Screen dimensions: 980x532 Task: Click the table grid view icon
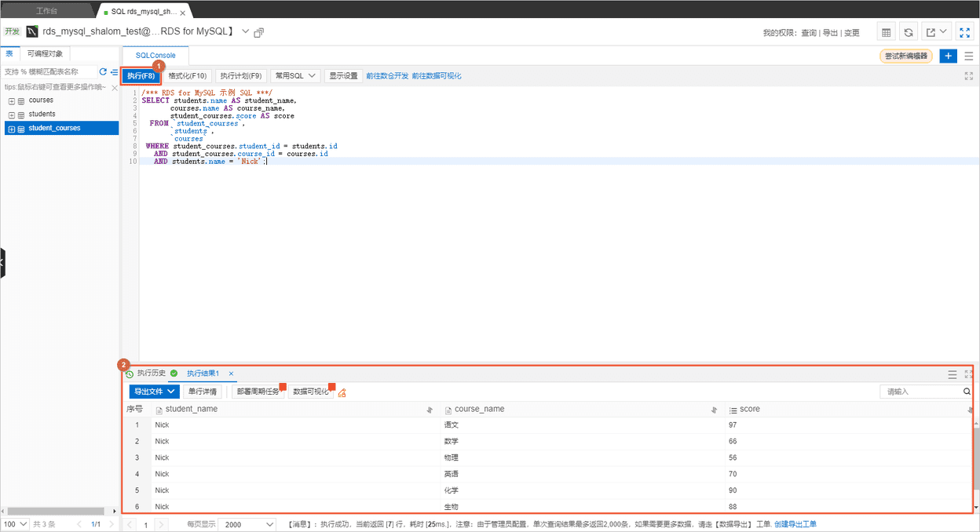[886, 32]
